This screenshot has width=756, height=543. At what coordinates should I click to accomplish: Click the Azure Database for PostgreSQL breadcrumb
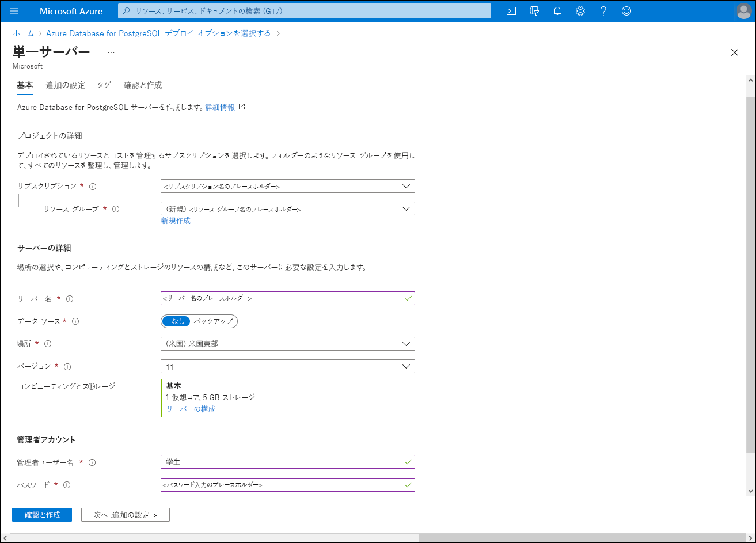coord(158,33)
